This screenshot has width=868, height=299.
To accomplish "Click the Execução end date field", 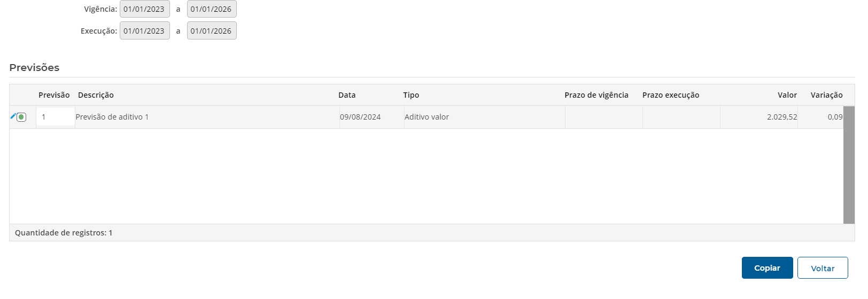I will (x=212, y=31).
